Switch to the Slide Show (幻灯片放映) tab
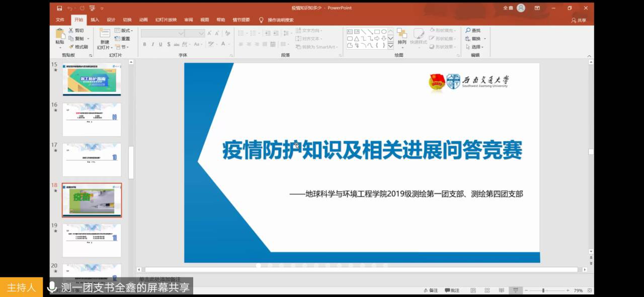This screenshot has width=644, height=297. tap(166, 20)
